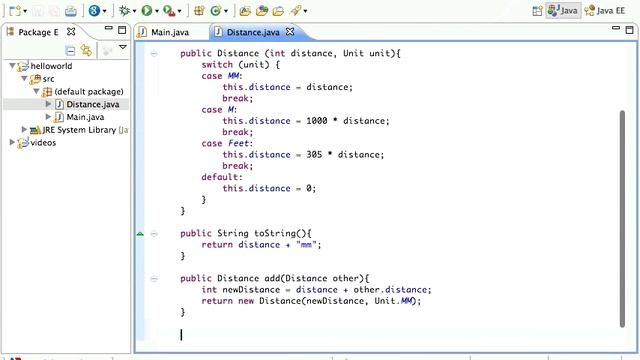Close the Package Explorer view
The image size is (640, 360).
coord(71,31)
